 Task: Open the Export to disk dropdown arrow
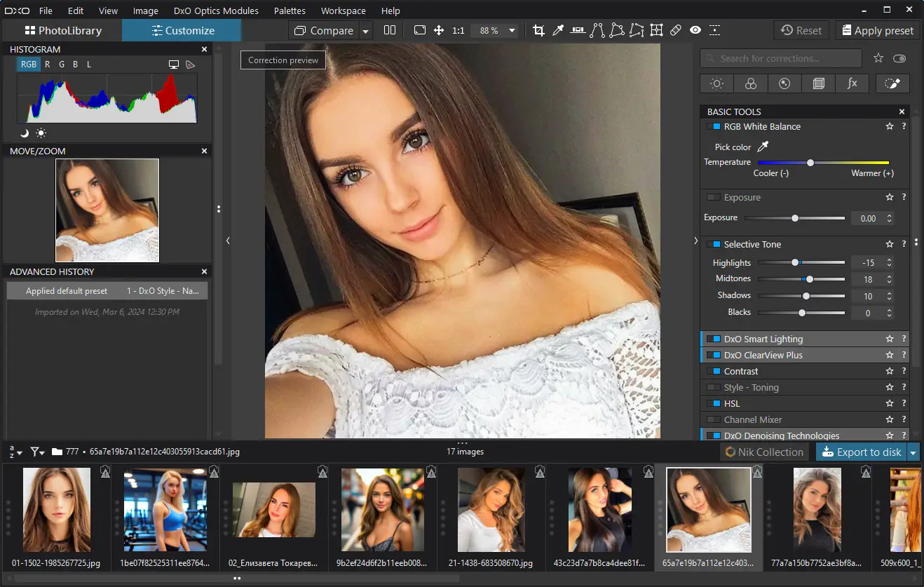click(913, 452)
